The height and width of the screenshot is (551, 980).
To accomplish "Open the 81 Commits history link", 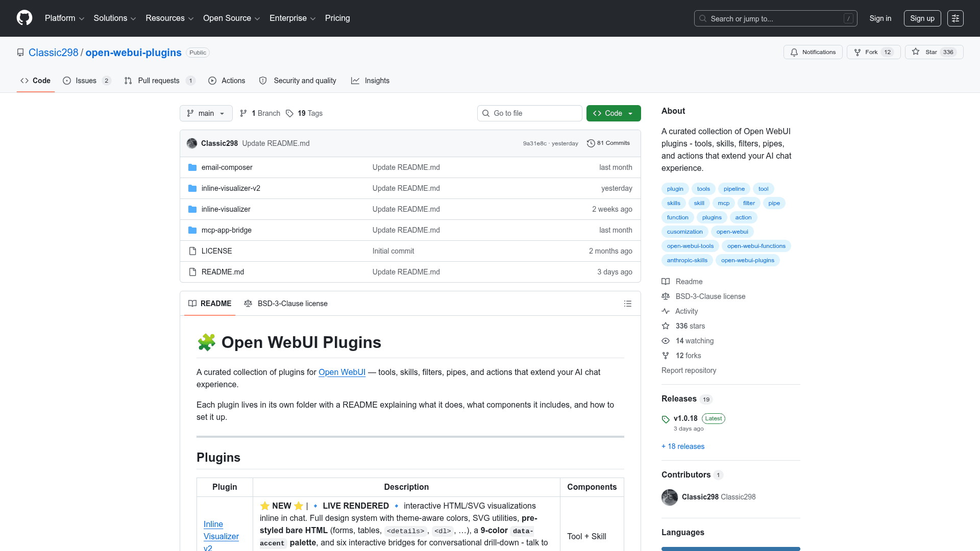I will click(x=608, y=143).
